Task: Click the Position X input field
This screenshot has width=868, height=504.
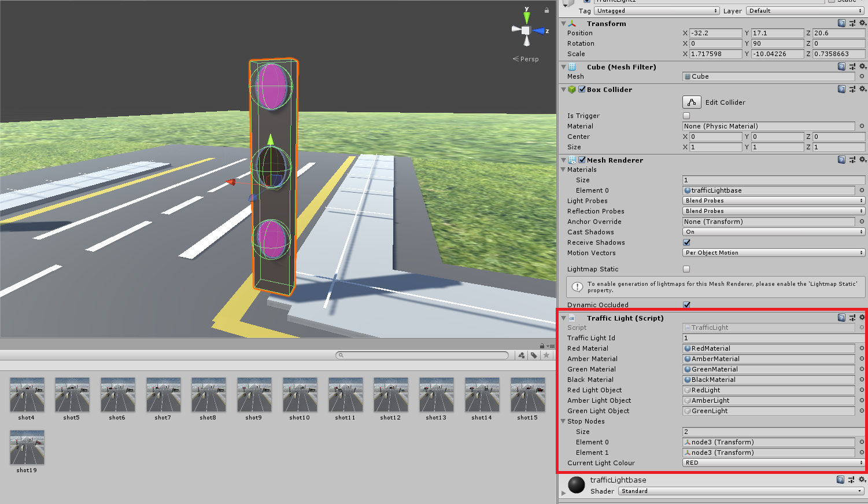Action: point(715,33)
